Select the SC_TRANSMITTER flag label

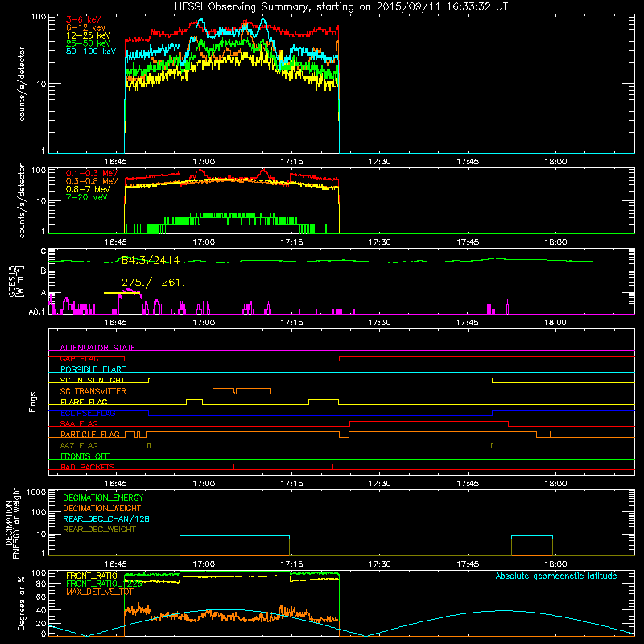[93, 391]
